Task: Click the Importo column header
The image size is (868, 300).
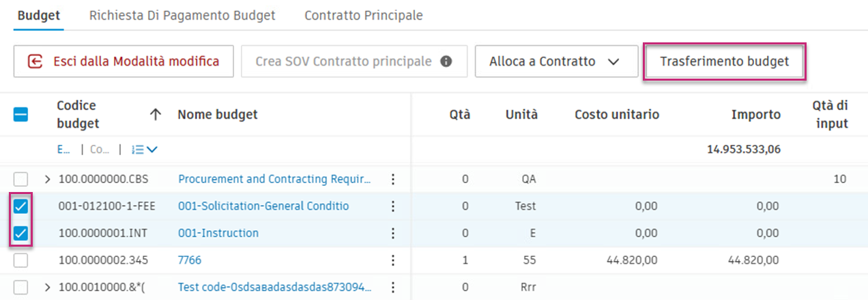Action: (x=755, y=115)
